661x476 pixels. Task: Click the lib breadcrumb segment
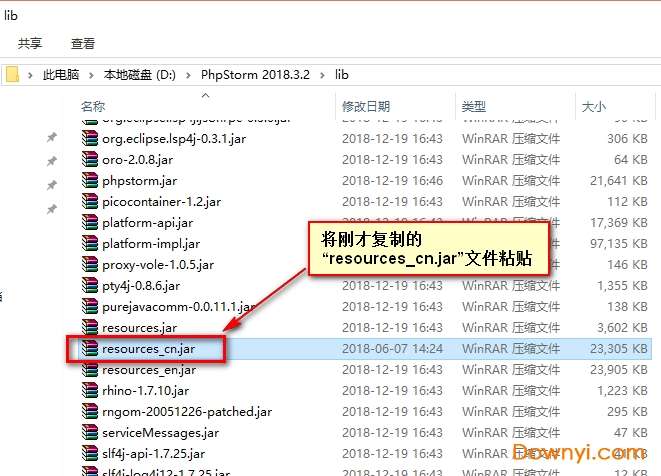pos(341,75)
